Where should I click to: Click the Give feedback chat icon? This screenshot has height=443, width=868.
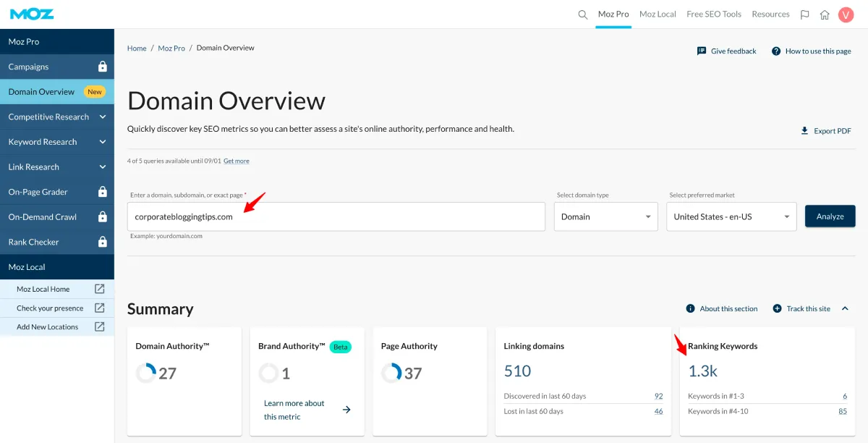702,51
